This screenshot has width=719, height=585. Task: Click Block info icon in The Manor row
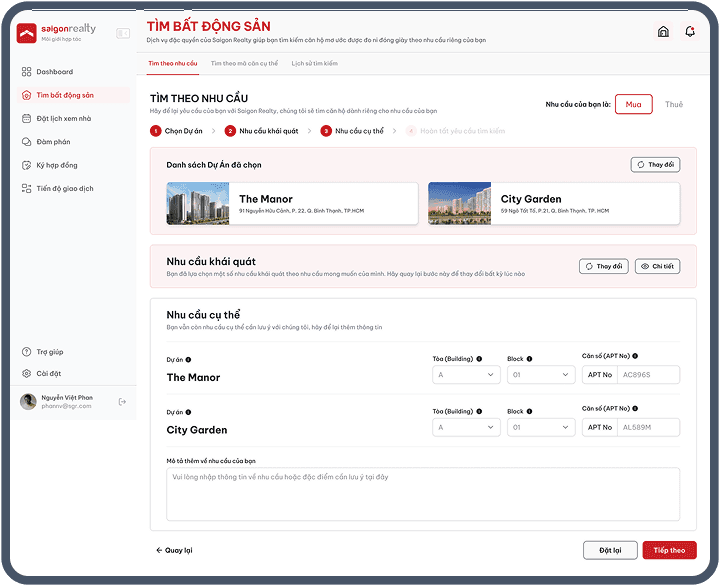click(529, 359)
